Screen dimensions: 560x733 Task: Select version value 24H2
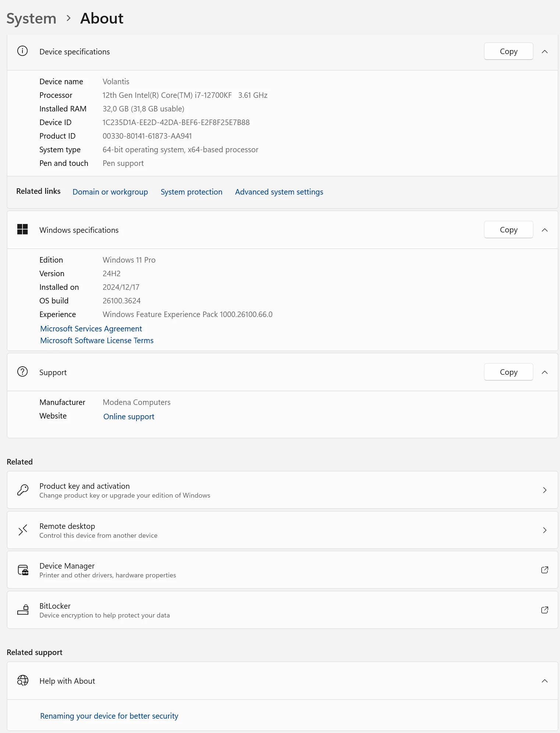point(111,274)
